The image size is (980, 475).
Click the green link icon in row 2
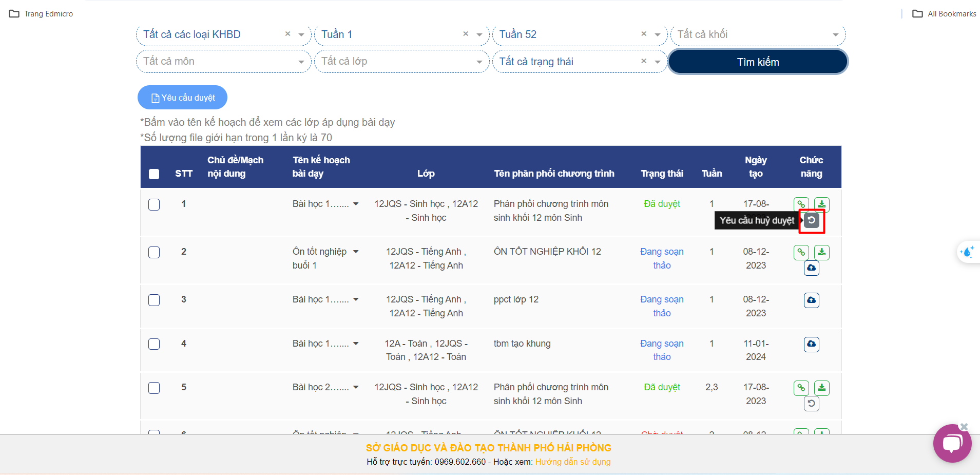tap(801, 252)
